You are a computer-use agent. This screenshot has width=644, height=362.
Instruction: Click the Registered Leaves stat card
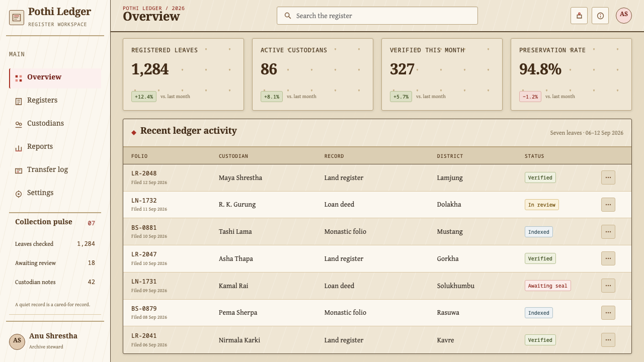tap(183, 74)
